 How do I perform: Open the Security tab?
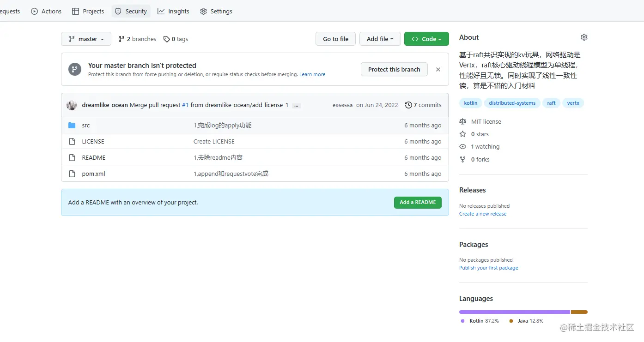(x=131, y=11)
